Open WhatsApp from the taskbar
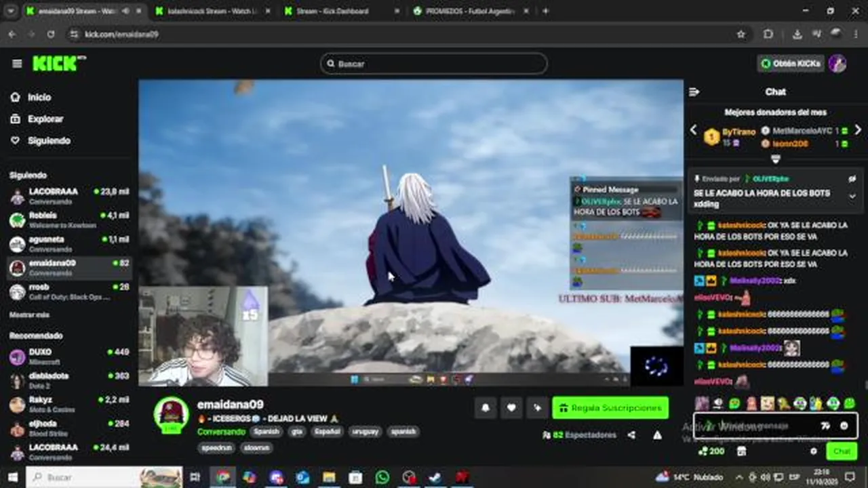 point(382,477)
